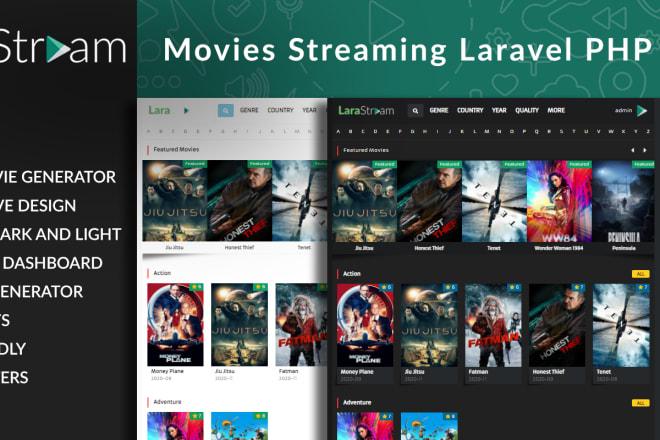Image resolution: width=660 pixels, height=440 pixels.
Task: Click the green play icon beside admin
Action: [x=642, y=110]
